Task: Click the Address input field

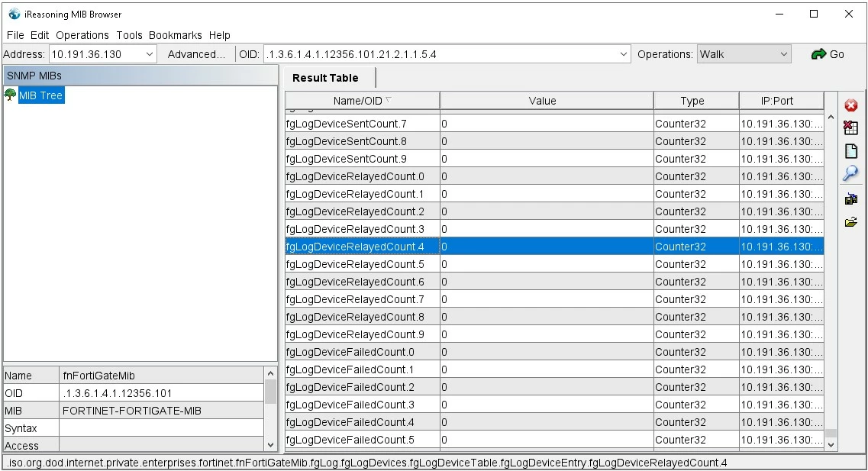Action: tap(96, 54)
